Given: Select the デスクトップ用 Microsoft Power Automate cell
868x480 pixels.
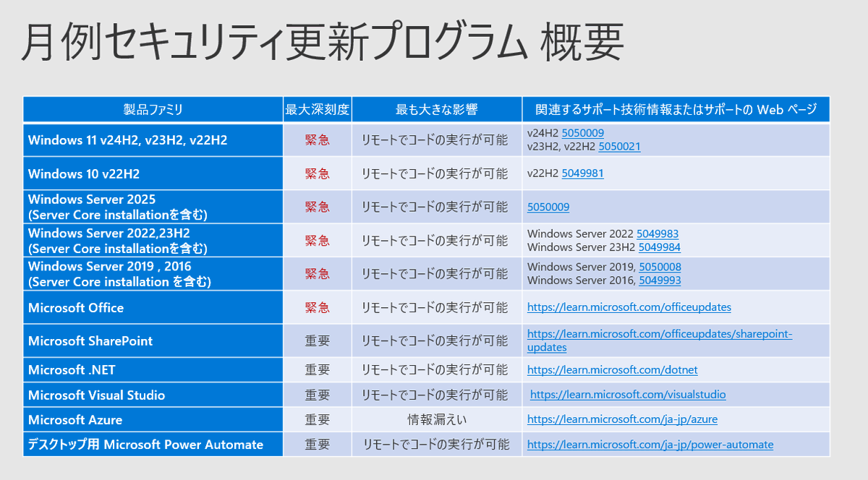Looking at the screenshot, I should coord(153,445).
